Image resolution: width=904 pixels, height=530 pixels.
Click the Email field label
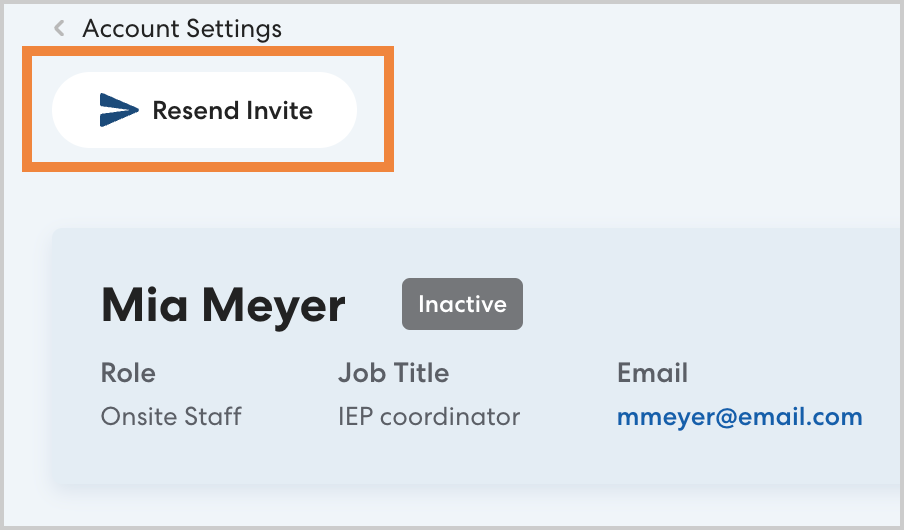click(652, 374)
